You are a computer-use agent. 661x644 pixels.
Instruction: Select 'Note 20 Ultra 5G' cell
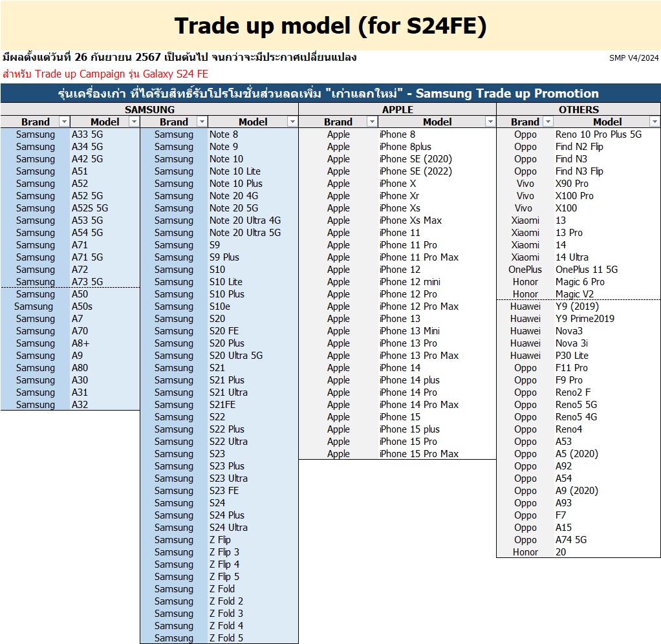253,233
